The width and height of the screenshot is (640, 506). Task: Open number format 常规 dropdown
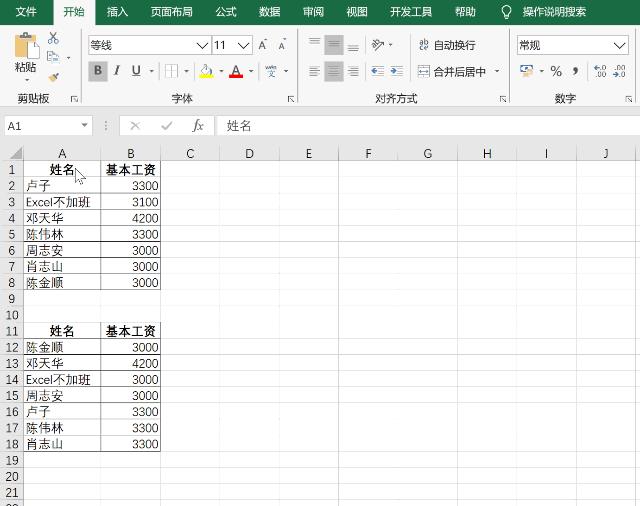click(x=620, y=45)
